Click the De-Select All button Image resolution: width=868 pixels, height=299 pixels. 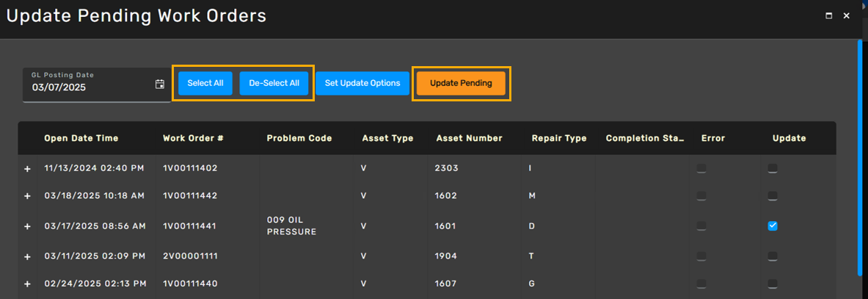(x=274, y=83)
